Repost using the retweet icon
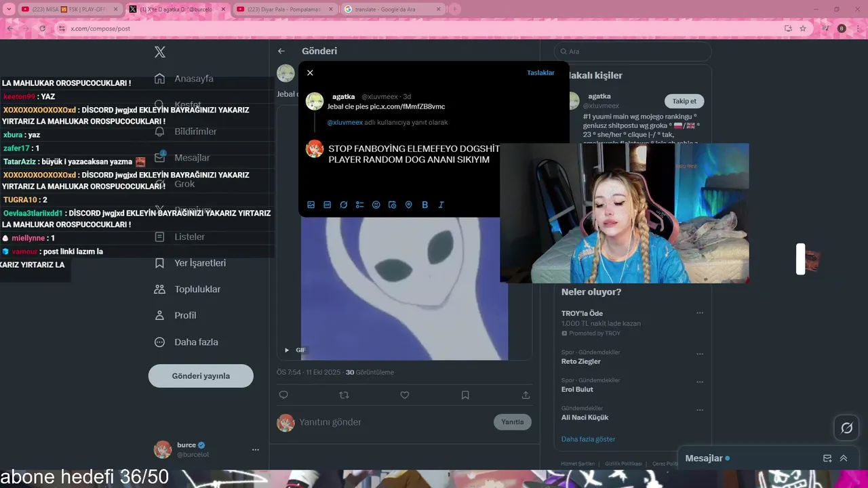The height and width of the screenshot is (488, 868). click(344, 395)
